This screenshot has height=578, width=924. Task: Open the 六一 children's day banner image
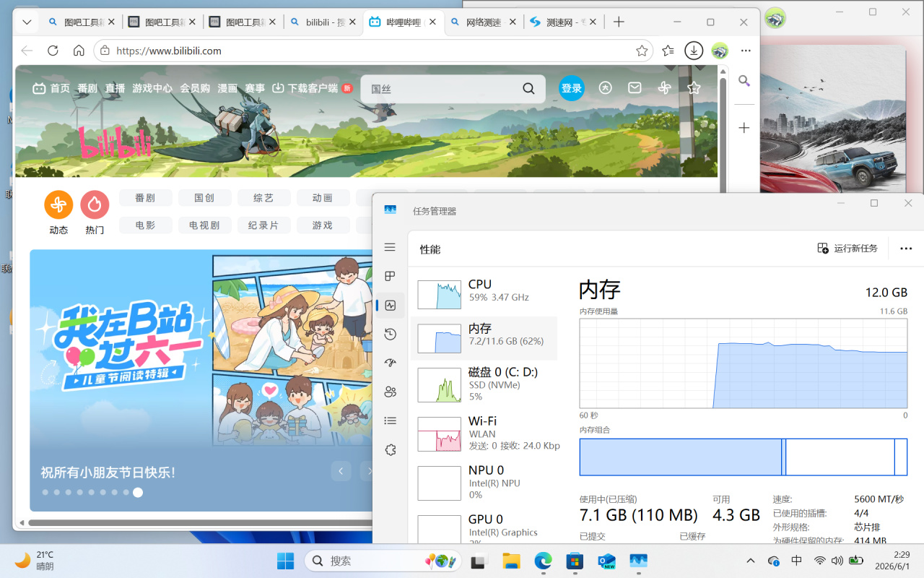(201, 381)
